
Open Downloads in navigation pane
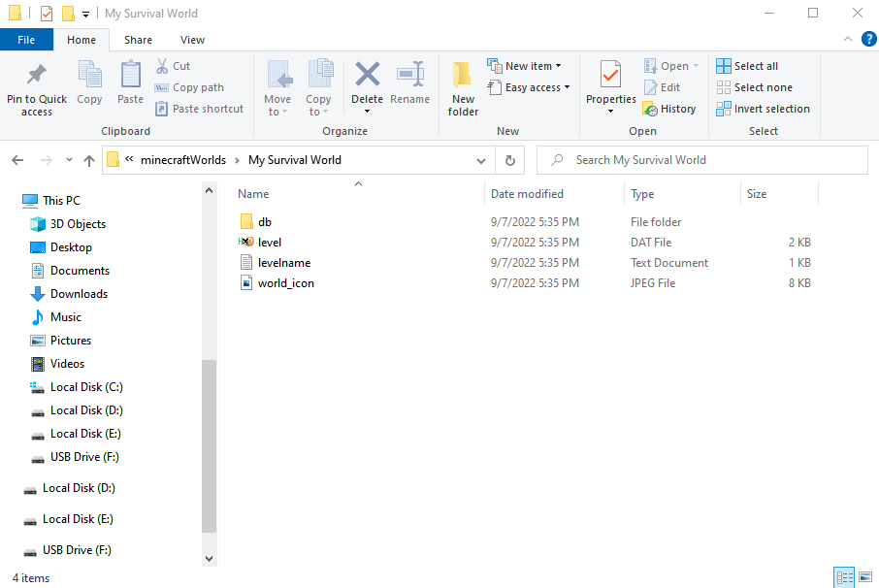(68, 294)
